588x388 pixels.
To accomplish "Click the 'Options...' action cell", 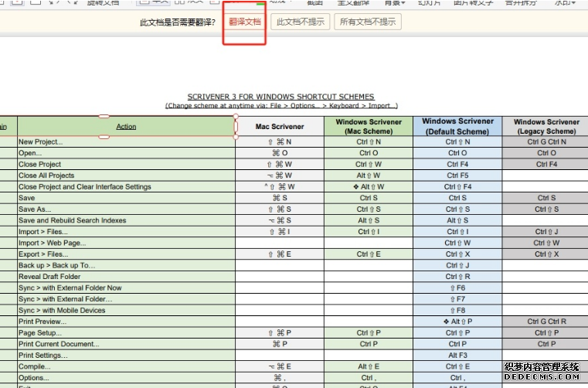I will [x=126, y=378].
